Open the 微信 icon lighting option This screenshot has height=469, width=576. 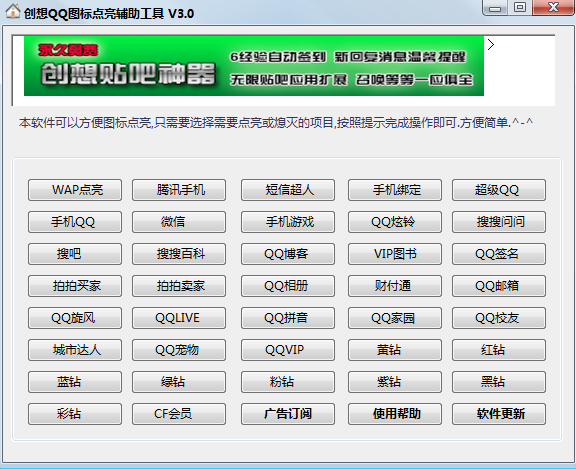(x=179, y=222)
